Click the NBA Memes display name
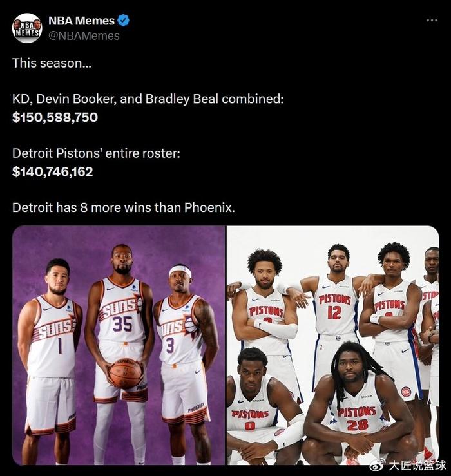The width and height of the screenshot is (451, 476). (x=81, y=21)
